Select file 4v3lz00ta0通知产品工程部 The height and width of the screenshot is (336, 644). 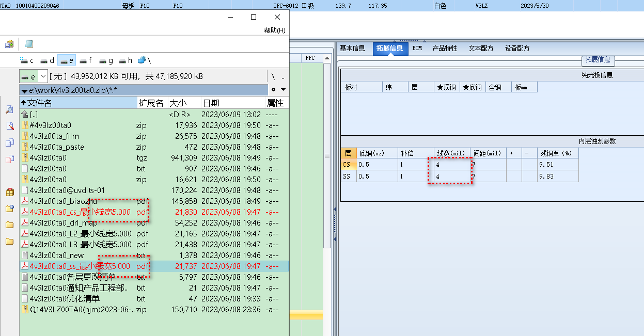[154, 288]
